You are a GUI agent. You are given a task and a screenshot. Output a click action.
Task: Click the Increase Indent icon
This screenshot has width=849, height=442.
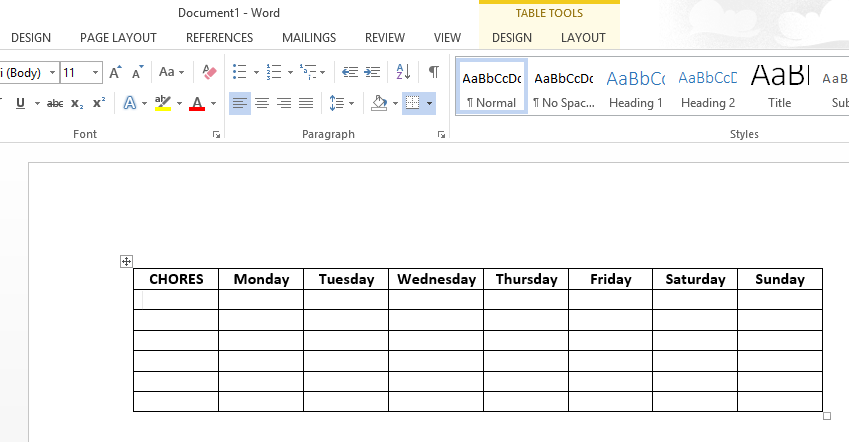tap(372, 72)
